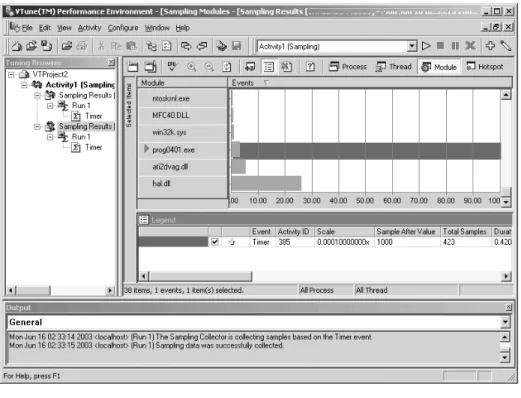Click the Save Project toolbar icon
The width and height of the screenshot is (521, 398).
pos(46,46)
